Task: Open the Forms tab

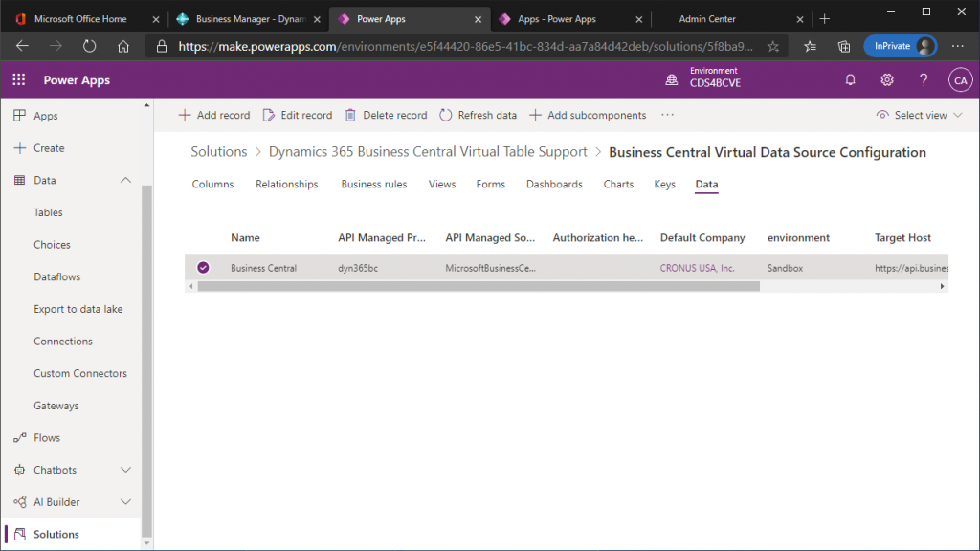Action: [x=491, y=185]
